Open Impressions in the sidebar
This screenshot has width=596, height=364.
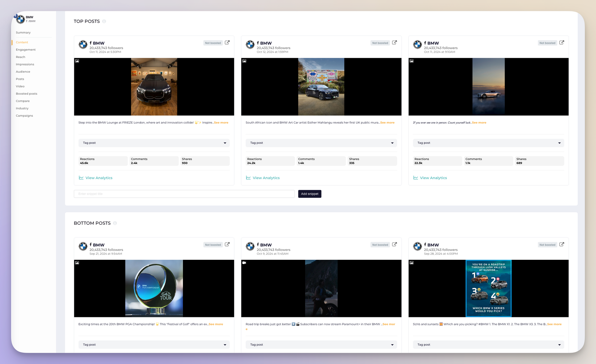coord(25,64)
